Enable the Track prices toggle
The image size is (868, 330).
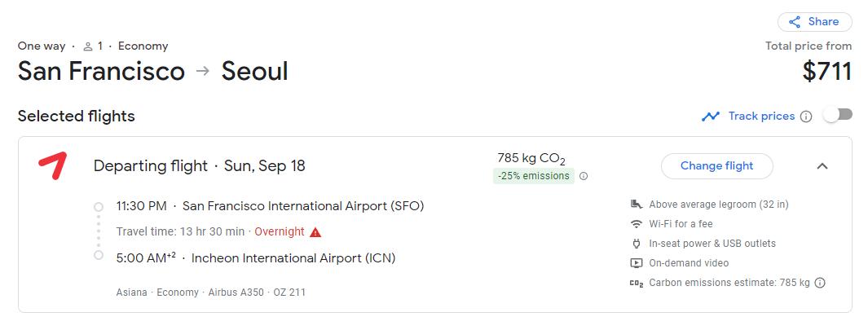837,116
